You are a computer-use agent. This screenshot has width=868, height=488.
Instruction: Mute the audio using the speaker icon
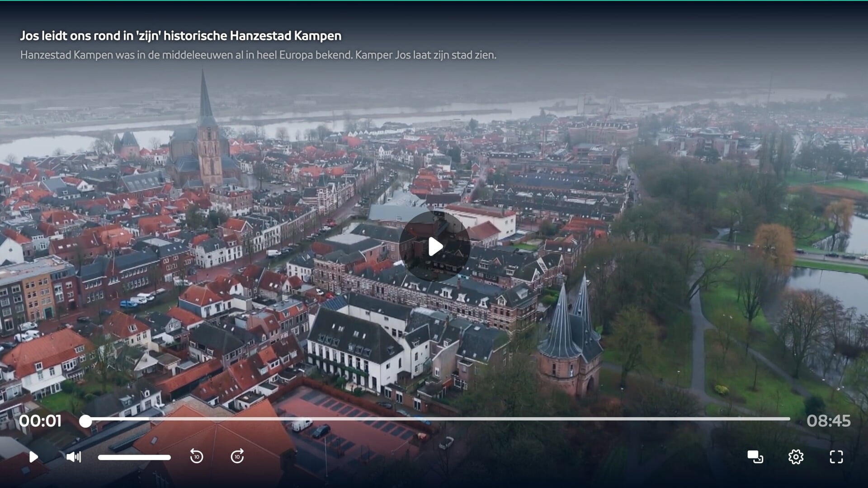(x=74, y=457)
